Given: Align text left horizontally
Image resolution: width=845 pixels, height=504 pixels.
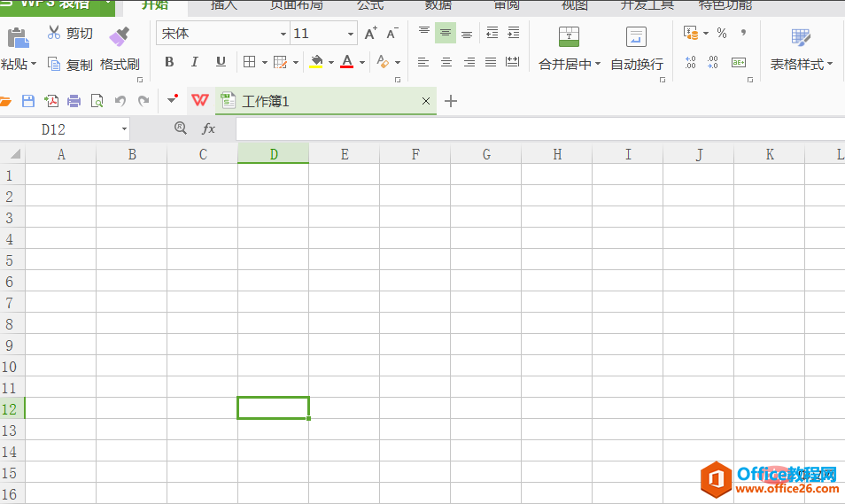Looking at the screenshot, I should pos(423,62).
